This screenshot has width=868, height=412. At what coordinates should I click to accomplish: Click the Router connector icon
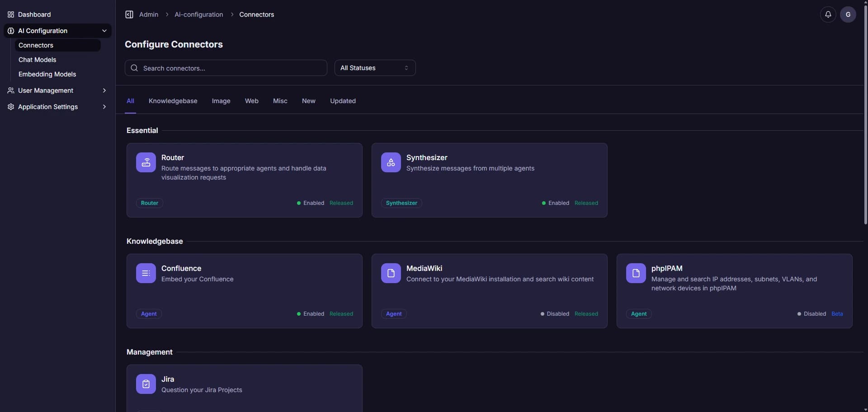click(145, 162)
